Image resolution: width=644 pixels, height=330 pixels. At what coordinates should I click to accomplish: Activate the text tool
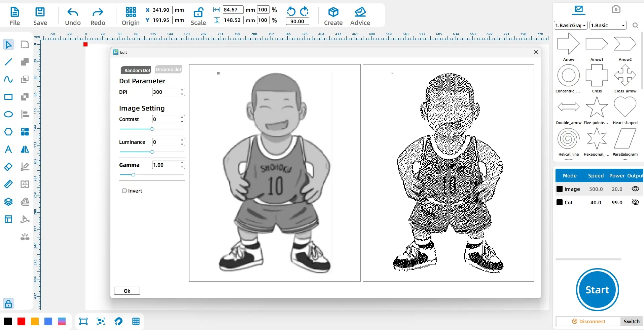click(8, 149)
